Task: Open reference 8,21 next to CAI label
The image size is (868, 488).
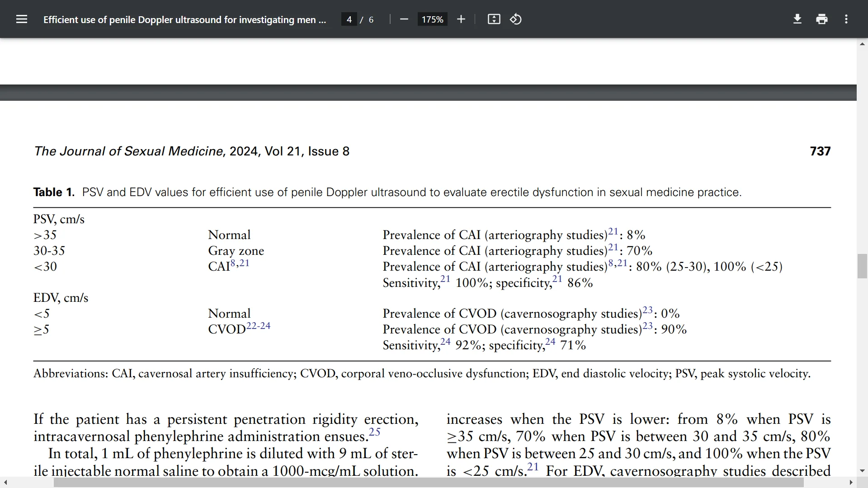Action: 240,263
